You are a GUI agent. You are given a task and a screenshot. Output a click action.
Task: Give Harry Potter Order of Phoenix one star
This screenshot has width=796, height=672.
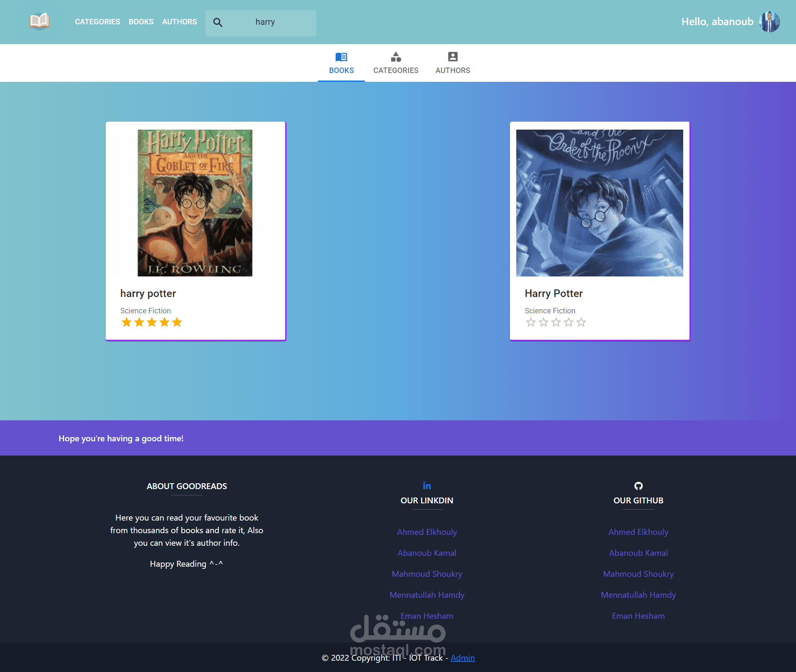pyautogui.click(x=531, y=322)
